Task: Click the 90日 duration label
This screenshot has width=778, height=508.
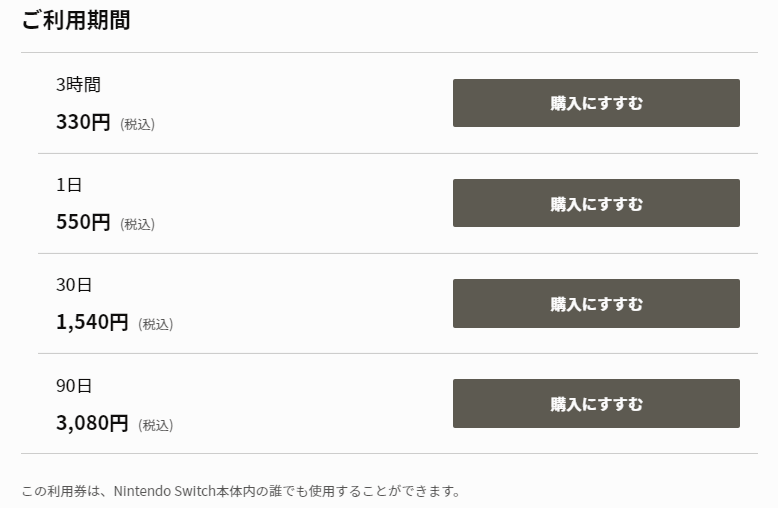Action: click(x=74, y=385)
